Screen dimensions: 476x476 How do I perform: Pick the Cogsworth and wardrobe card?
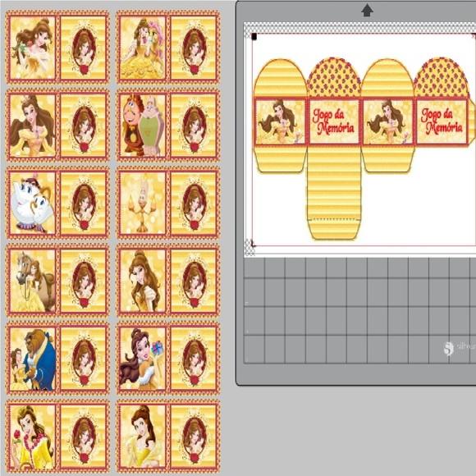(x=142, y=125)
